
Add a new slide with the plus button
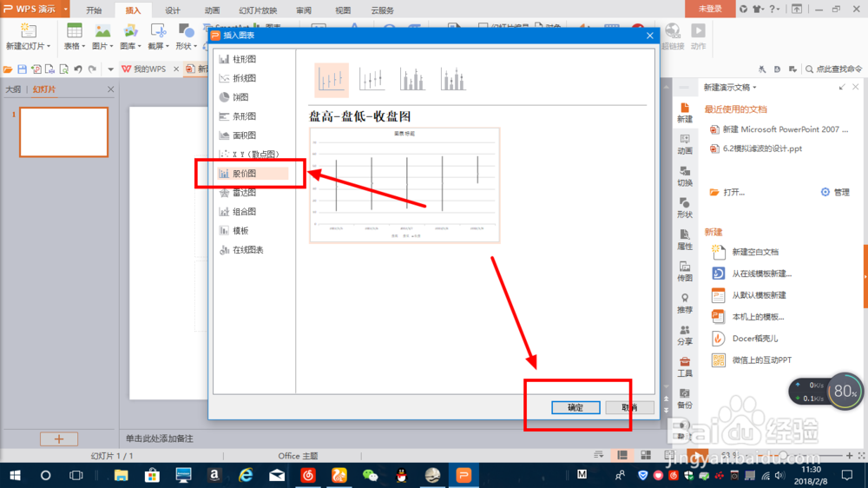click(x=59, y=439)
